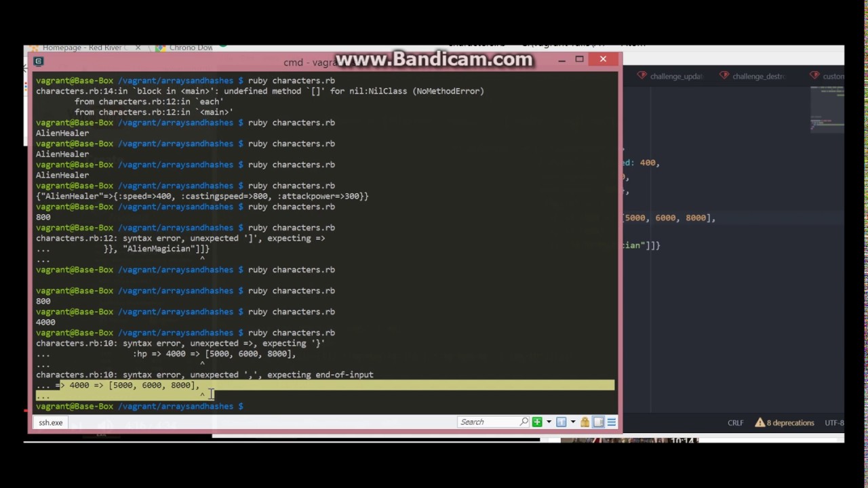
Task: Click CRLF line ending in Atom status bar
Action: click(736, 422)
